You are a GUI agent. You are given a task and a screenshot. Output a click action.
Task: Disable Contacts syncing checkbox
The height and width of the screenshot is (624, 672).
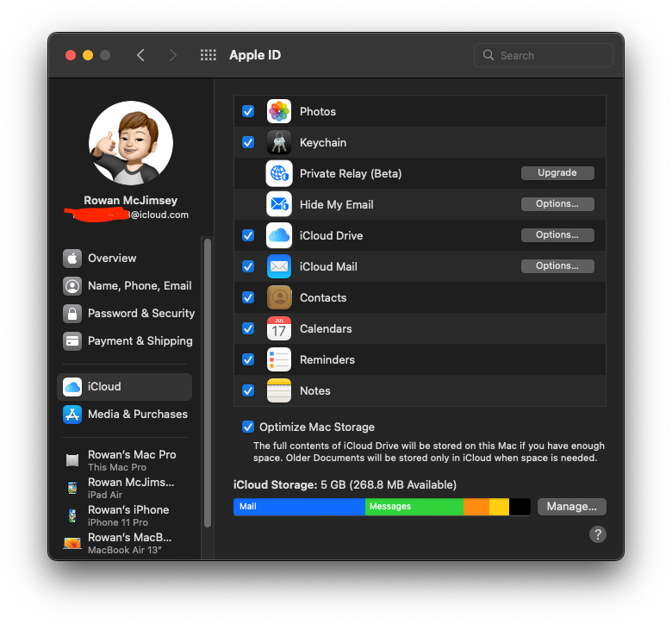[x=248, y=297]
